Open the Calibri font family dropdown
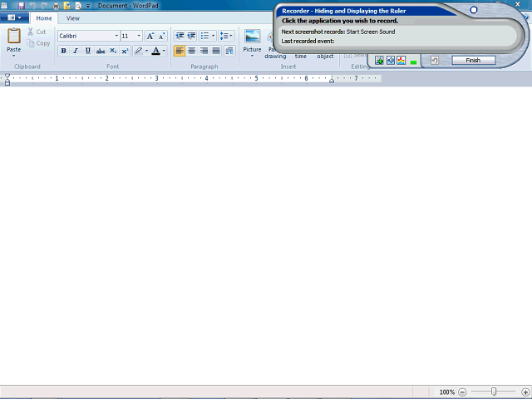Screen dimensions: 532x399 [x=116, y=36]
